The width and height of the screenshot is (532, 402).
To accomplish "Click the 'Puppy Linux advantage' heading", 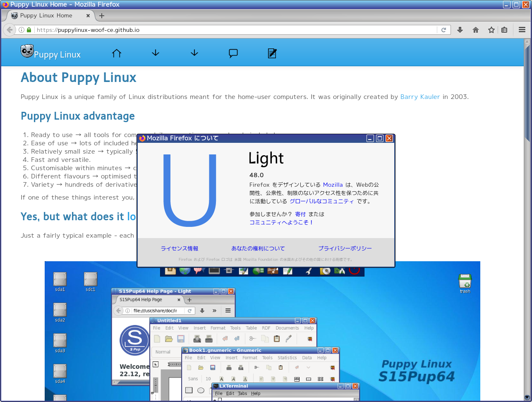I will pyautogui.click(x=78, y=116).
